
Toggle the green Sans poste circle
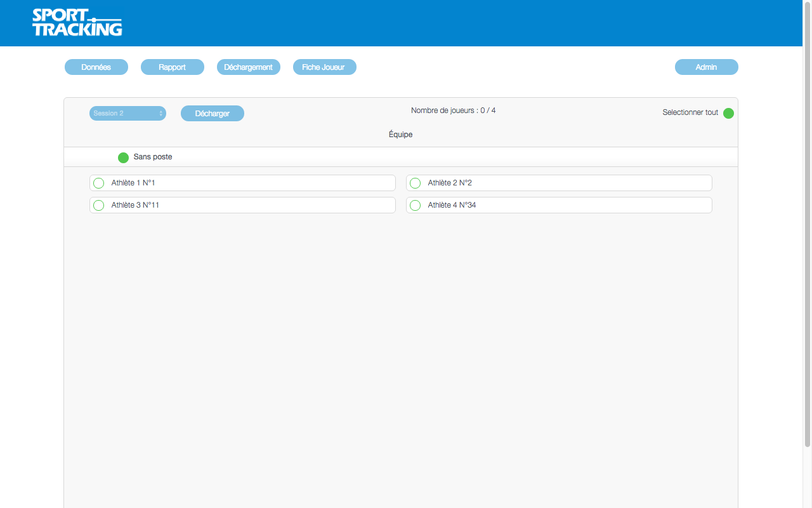[x=123, y=157]
